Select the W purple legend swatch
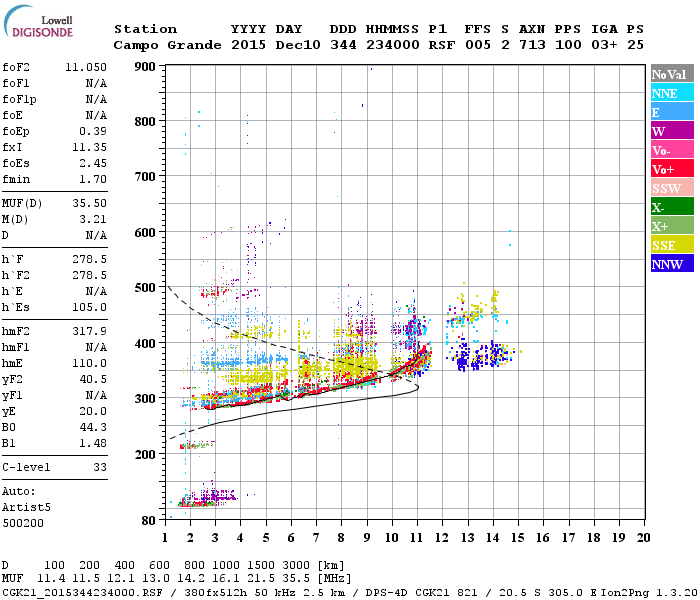 click(x=672, y=131)
